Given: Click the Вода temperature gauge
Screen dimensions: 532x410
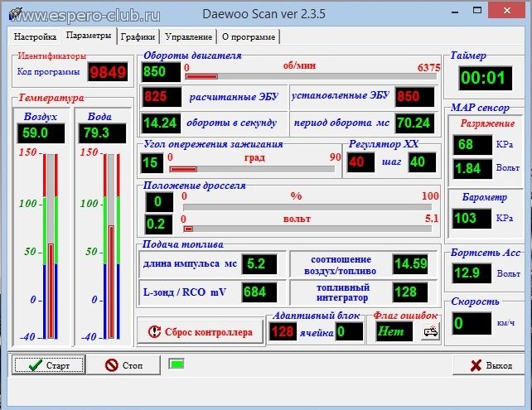Looking at the screenshot, I should 111,246.
